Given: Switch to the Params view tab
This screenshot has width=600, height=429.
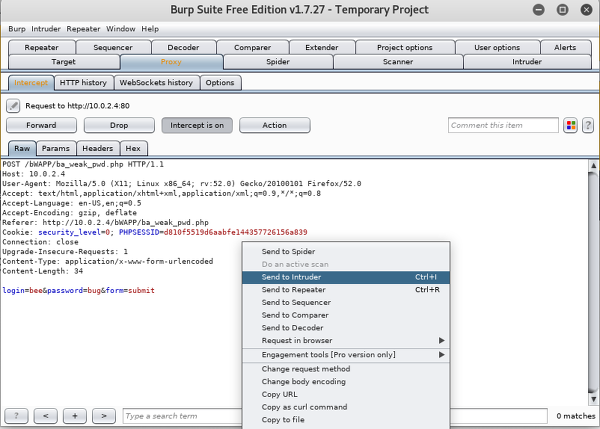Looking at the screenshot, I should (56, 148).
